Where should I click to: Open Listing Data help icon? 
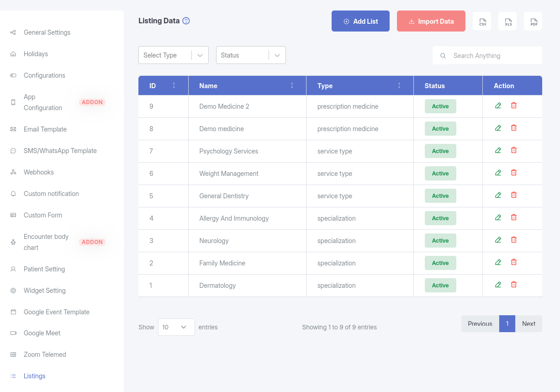tap(186, 21)
